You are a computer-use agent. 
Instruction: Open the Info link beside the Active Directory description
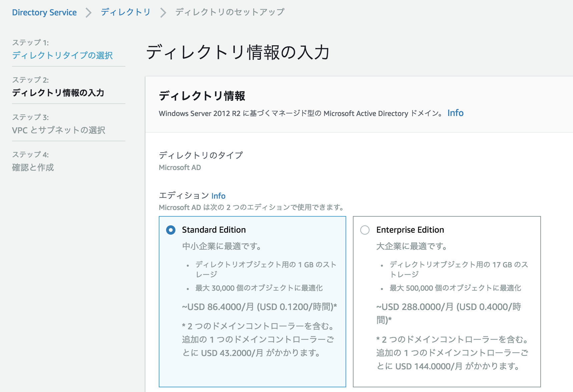click(455, 113)
